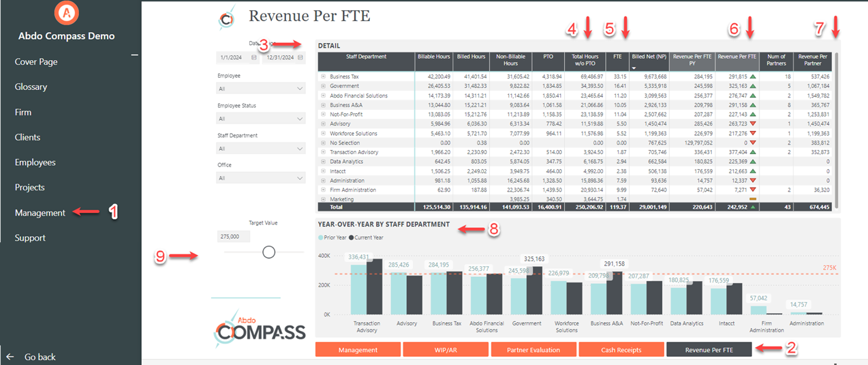This screenshot has width=868, height=365.
Task: Click the Go back arrow icon
Action: point(10,357)
